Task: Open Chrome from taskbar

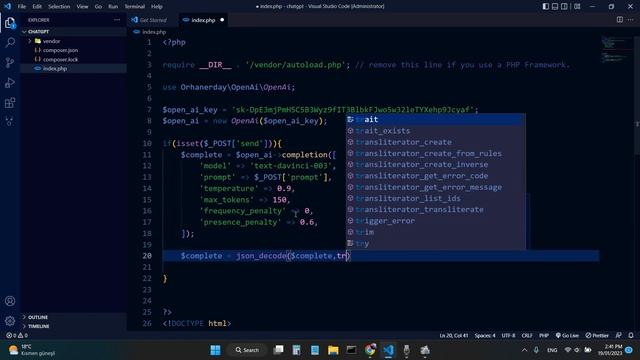Action: (370, 350)
